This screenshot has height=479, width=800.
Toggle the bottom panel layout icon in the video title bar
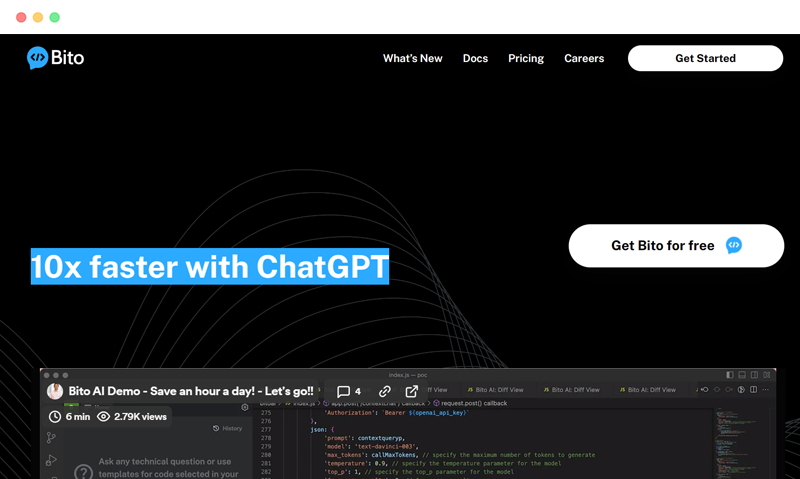click(x=742, y=375)
